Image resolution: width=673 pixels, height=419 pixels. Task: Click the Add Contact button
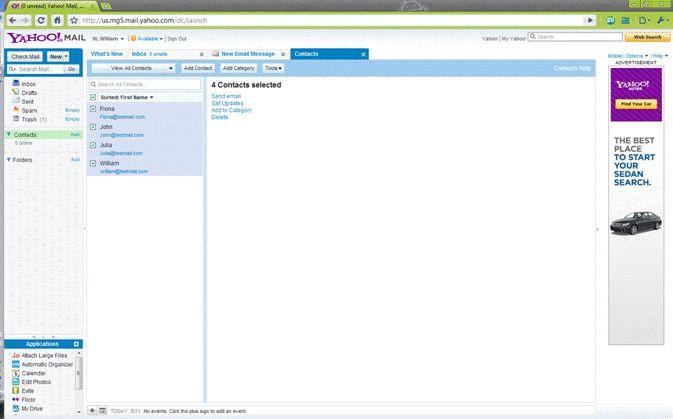[x=198, y=67]
